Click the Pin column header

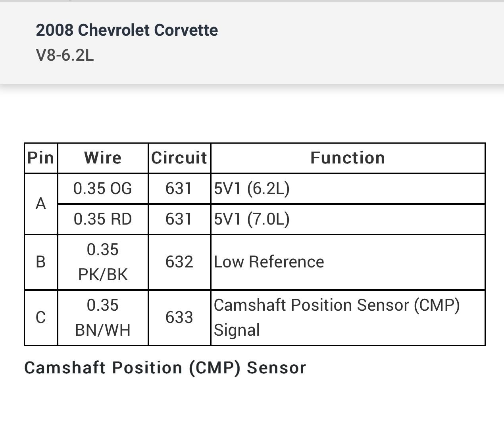pos(40,158)
